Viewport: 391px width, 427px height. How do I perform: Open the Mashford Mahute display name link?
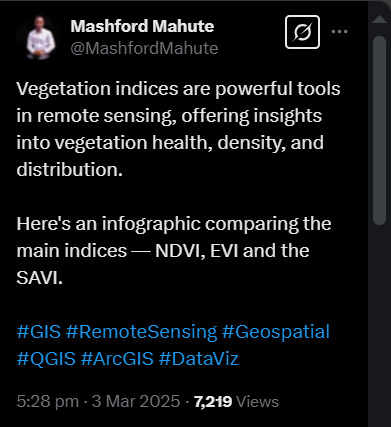coord(142,26)
